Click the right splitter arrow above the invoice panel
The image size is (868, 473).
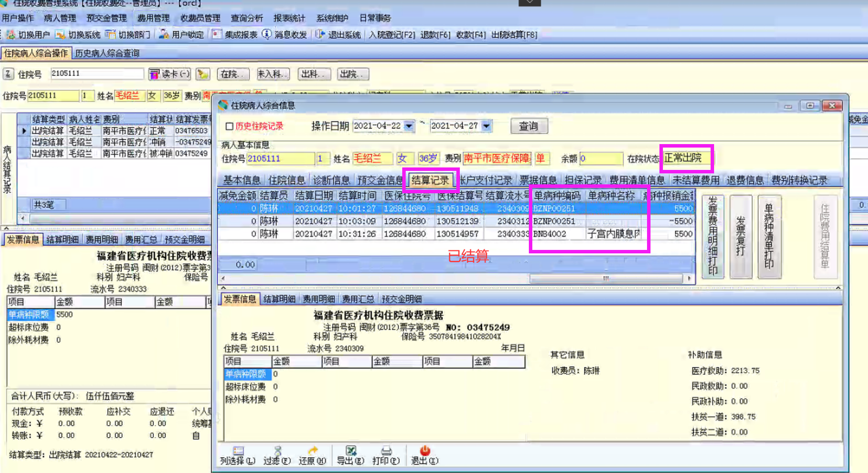[838, 288]
